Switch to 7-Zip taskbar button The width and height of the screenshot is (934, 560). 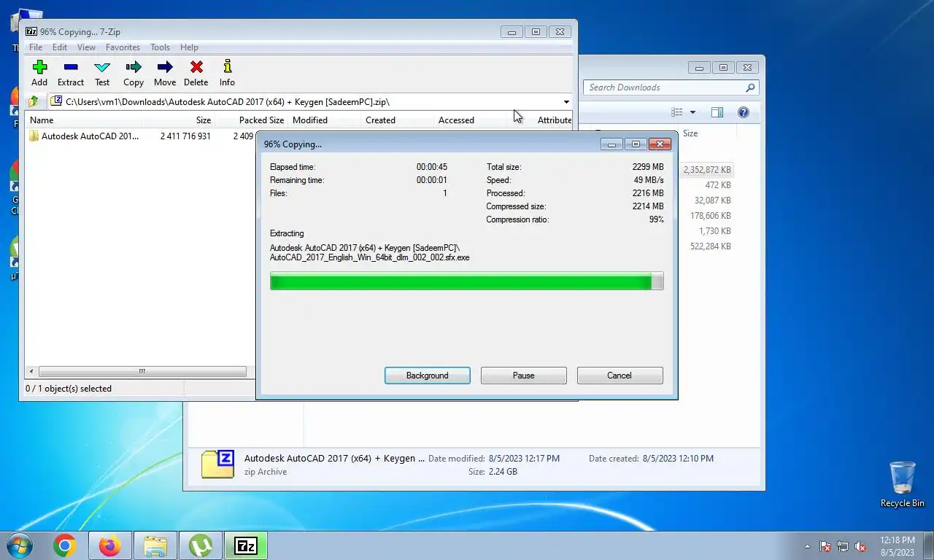[246, 545]
